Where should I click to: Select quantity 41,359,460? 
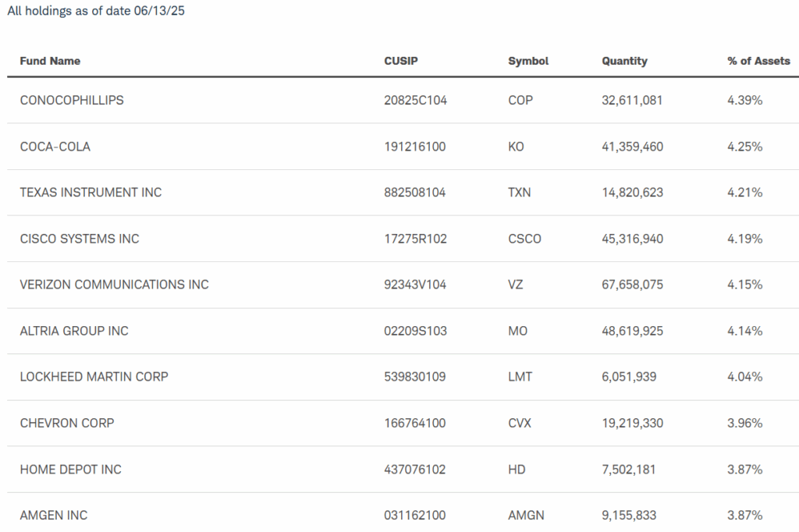coord(632,147)
